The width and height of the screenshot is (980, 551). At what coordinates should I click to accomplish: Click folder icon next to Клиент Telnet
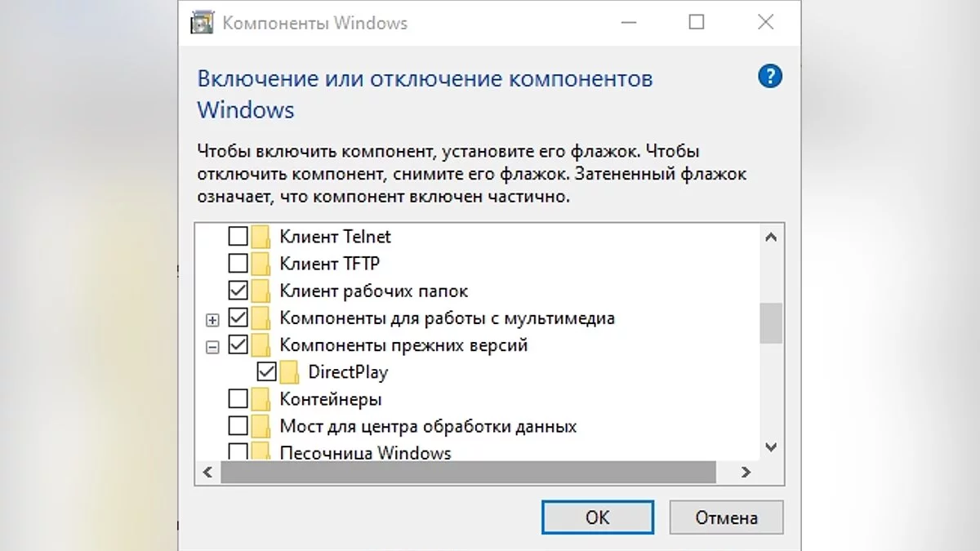[x=261, y=237]
